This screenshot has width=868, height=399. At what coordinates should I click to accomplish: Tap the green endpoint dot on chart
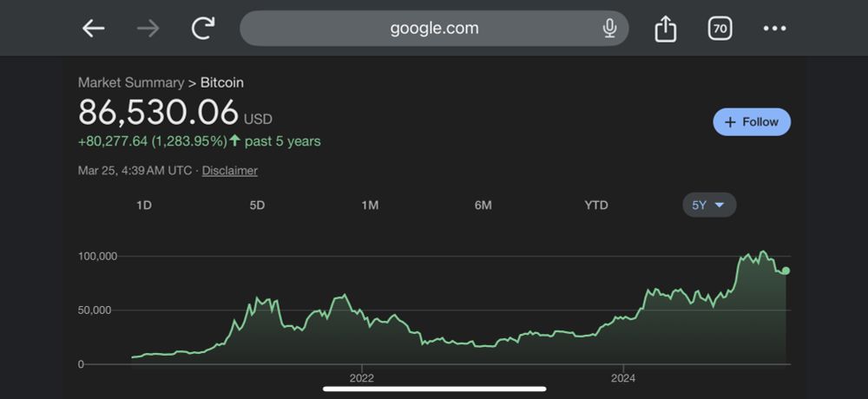tap(786, 271)
